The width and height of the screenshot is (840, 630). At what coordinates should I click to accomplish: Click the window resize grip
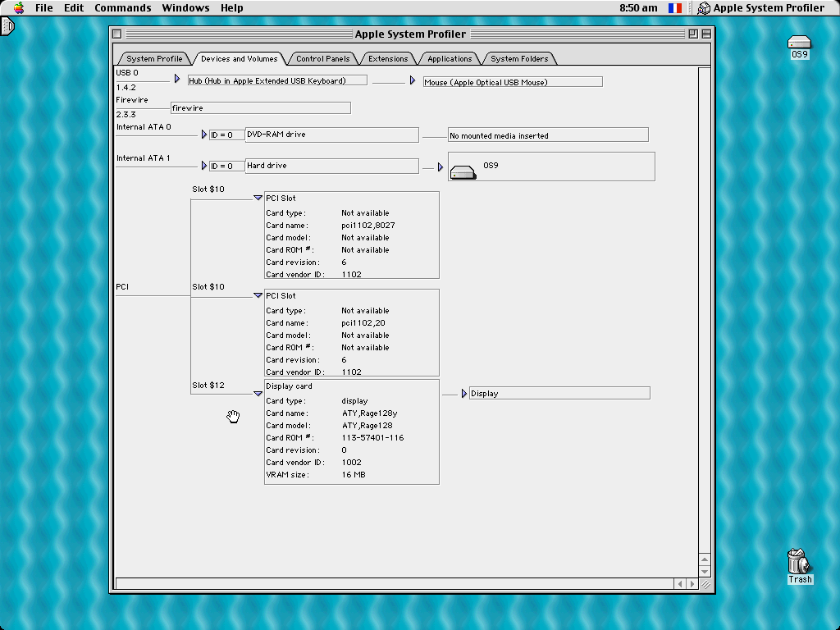point(705,584)
